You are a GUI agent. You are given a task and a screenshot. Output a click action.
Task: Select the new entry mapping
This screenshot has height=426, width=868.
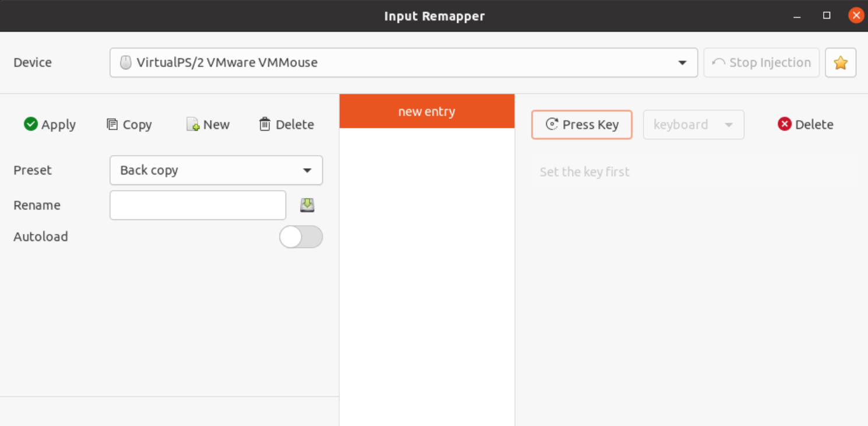click(x=426, y=111)
